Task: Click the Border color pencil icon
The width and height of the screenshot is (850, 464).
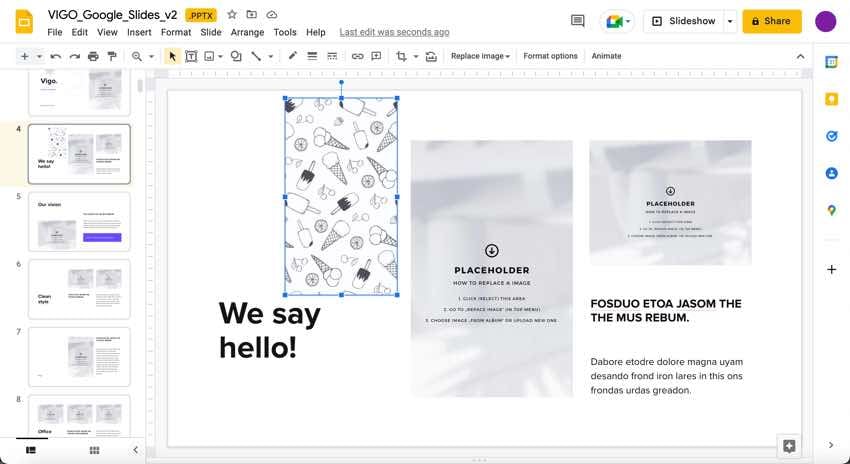Action: click(293, 56)
